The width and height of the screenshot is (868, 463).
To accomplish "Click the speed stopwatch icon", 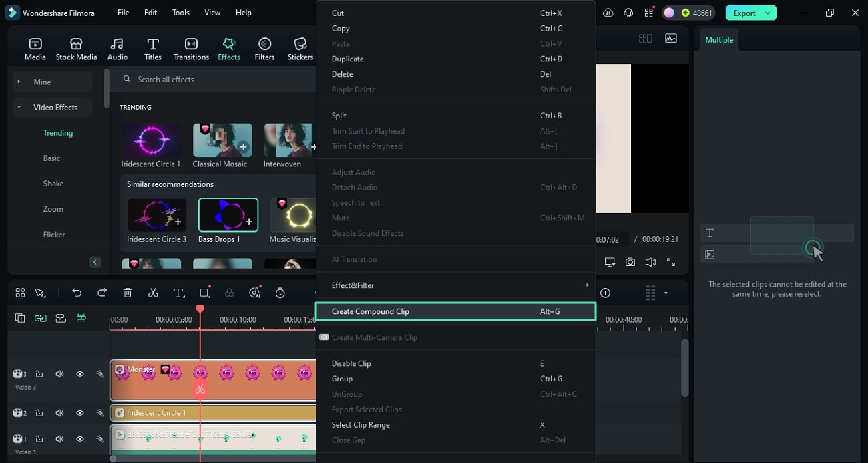I will point(280,293).
